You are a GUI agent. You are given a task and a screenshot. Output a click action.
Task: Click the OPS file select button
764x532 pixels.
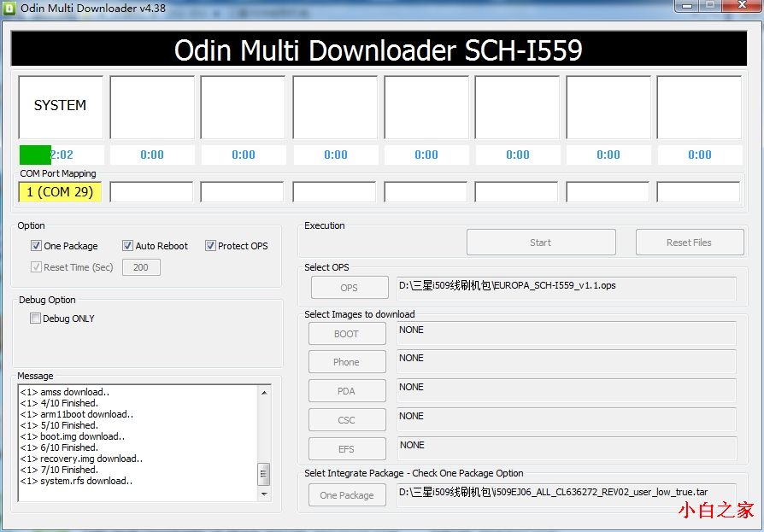click(350, 288)
